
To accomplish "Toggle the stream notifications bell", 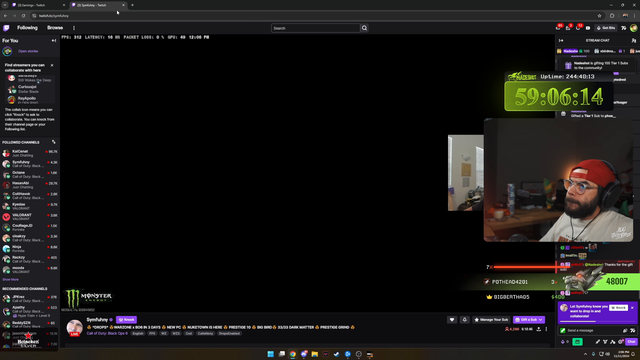I will click(x=464, y=320).
